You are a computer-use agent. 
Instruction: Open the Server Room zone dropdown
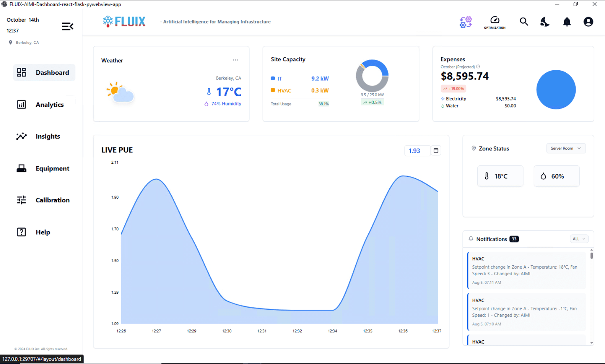pyautogui.click(x=566, y=148)
